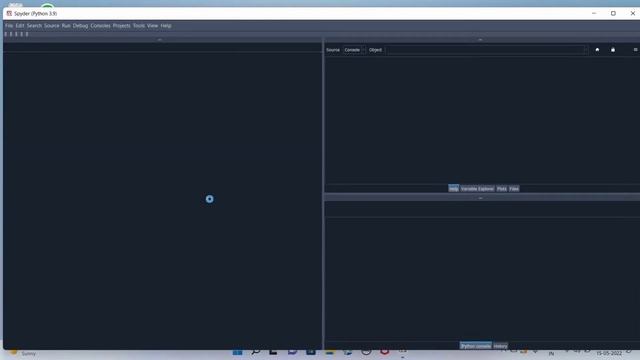
Task: Open the taskbar search icon
Action: coord(256,352)
